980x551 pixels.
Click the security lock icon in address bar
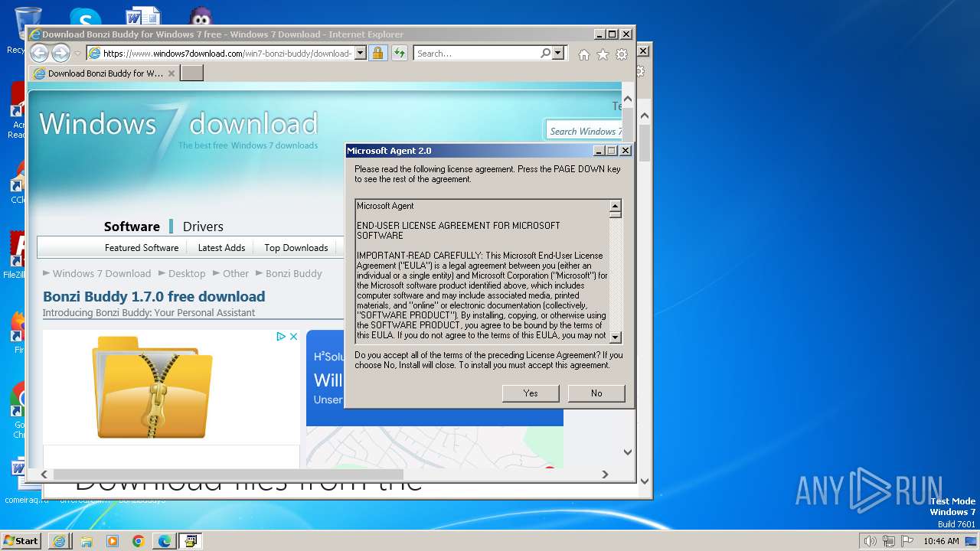pyautogui.click(x=377, y=53)
